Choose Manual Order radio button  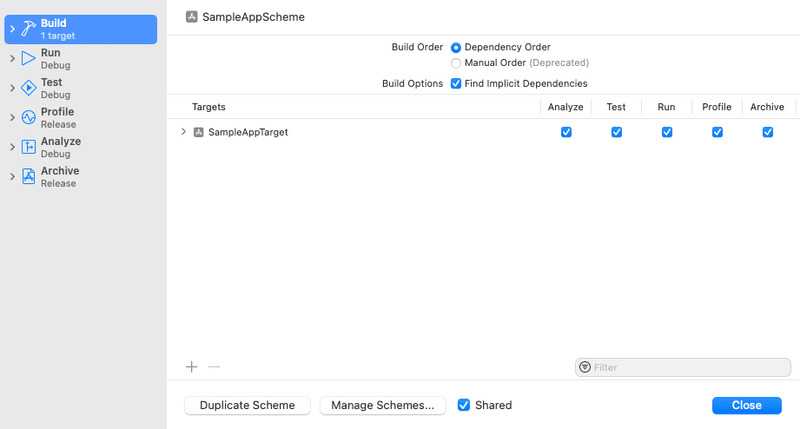click(456, 63)
